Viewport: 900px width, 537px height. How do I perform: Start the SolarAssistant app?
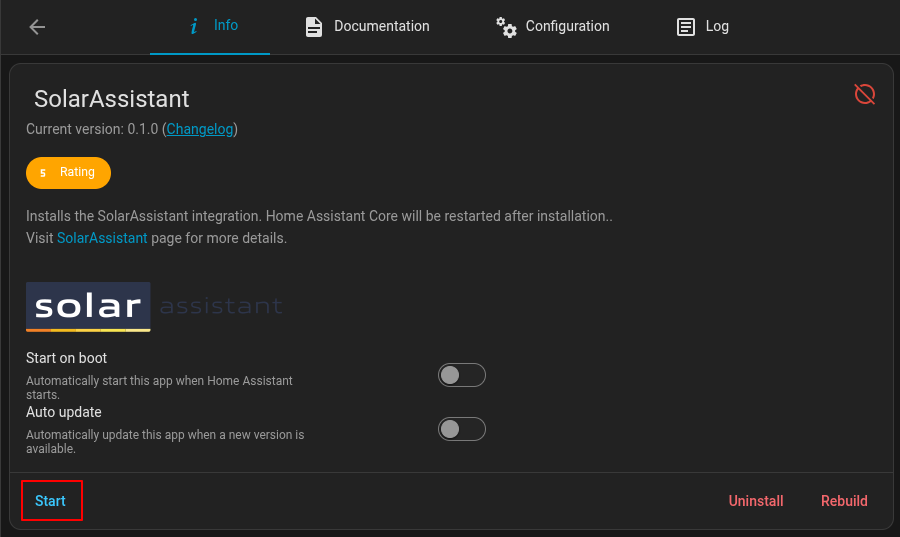51,501
